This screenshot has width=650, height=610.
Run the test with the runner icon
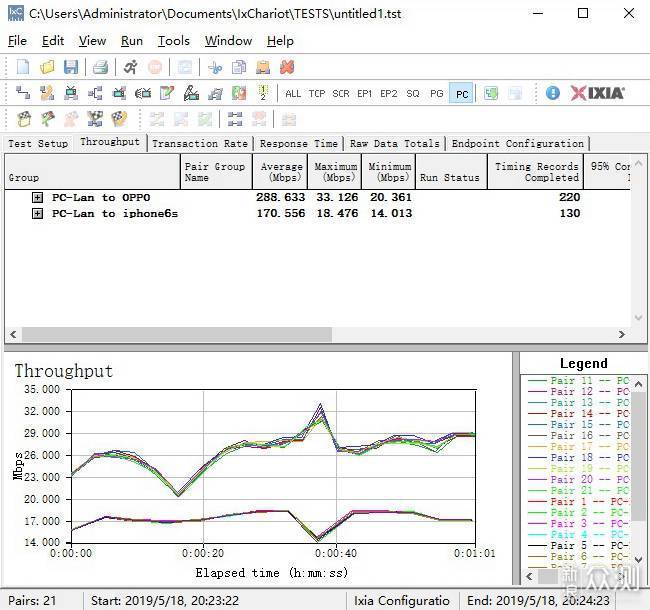coord(131,67)
